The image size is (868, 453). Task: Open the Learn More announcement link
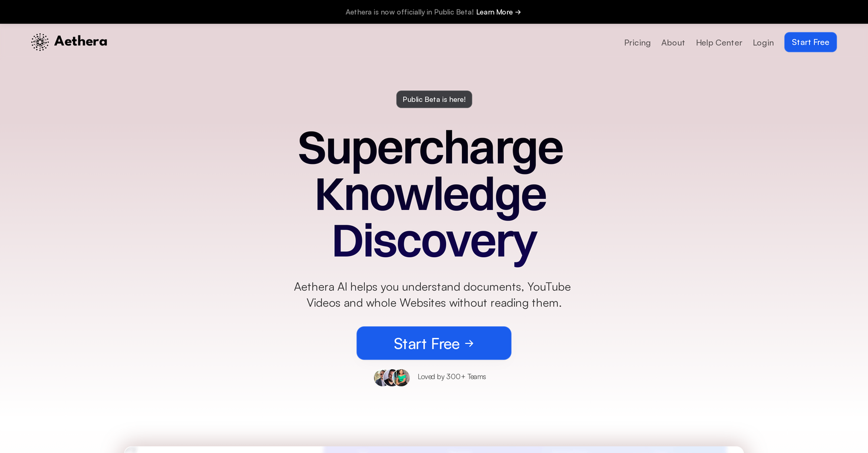(499, 12)
